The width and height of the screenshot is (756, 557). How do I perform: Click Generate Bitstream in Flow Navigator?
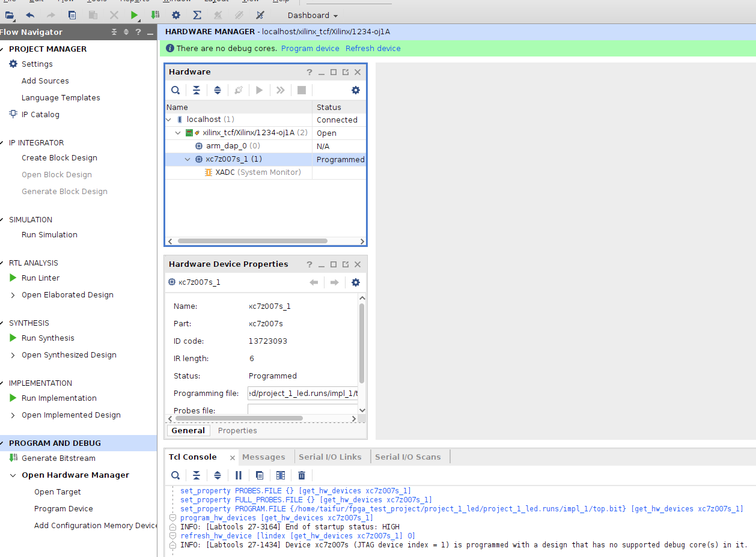(58, 458)
